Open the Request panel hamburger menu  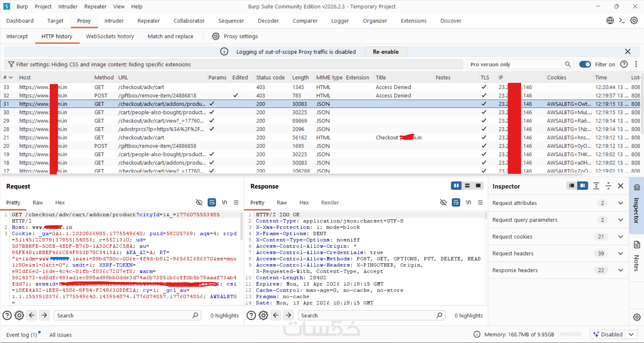(x=236, y=203)
